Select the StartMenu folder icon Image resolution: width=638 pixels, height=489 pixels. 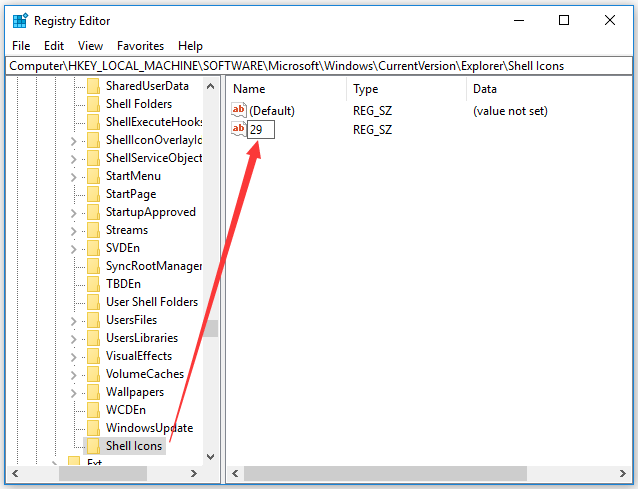pos(94,176)
